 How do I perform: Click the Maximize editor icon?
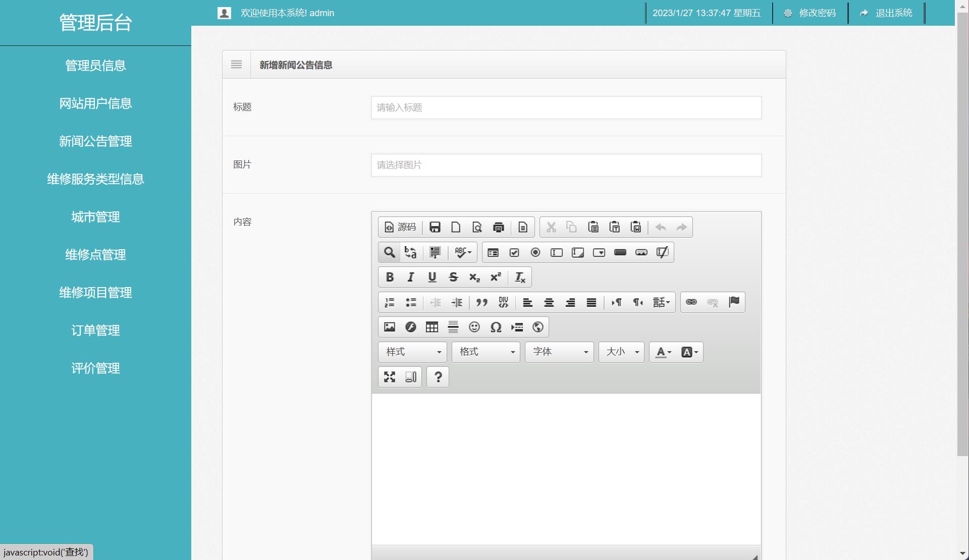tap(389, 377)
